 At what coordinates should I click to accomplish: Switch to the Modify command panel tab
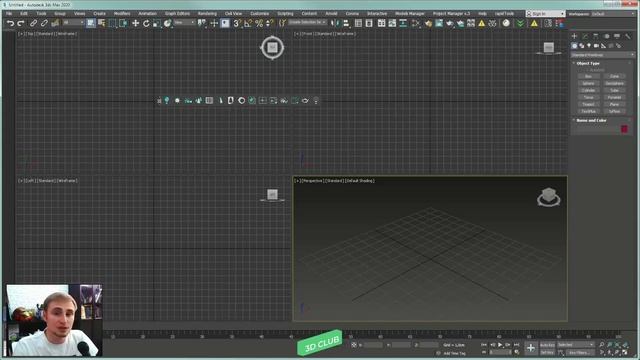tap(585, 36)
